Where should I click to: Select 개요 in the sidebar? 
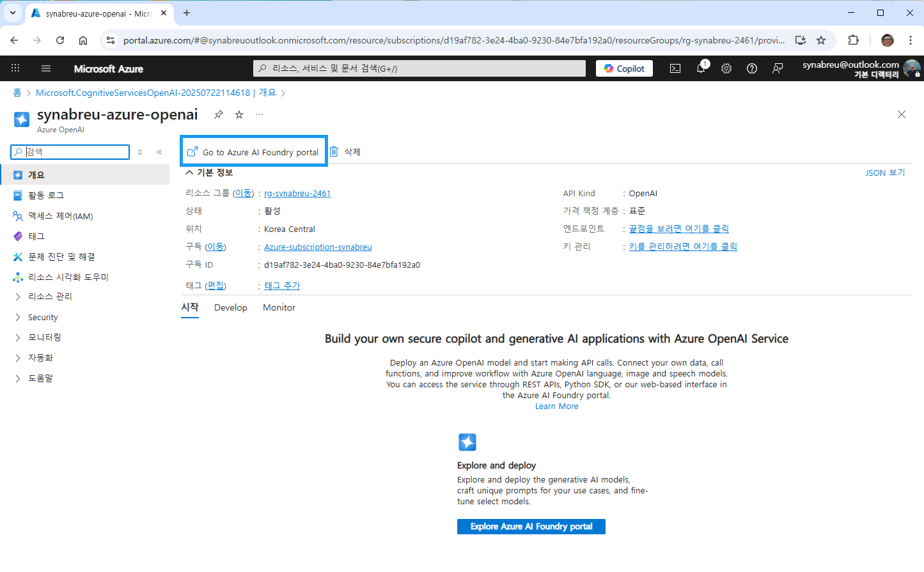coord(84,174)
